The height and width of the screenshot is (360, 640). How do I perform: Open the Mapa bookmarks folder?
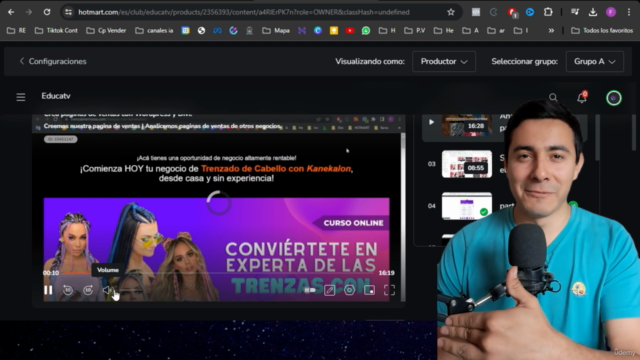(x=276, y=31)
